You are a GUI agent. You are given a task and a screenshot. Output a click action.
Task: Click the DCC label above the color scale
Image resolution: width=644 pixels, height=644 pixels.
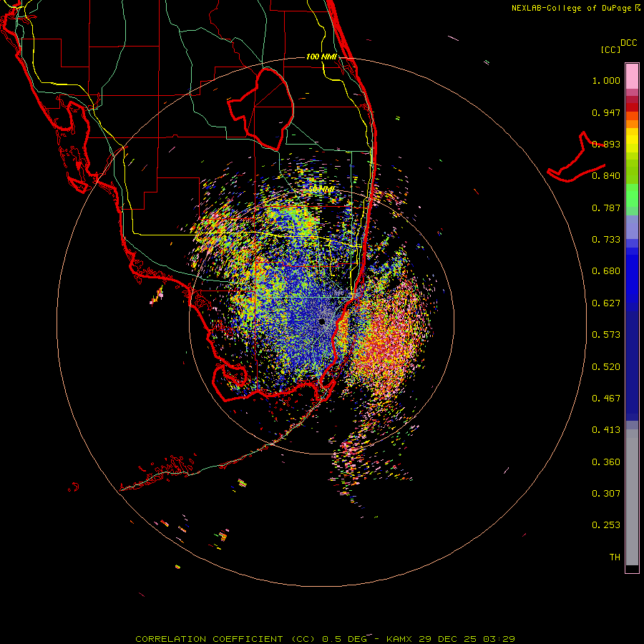(628, 43)
